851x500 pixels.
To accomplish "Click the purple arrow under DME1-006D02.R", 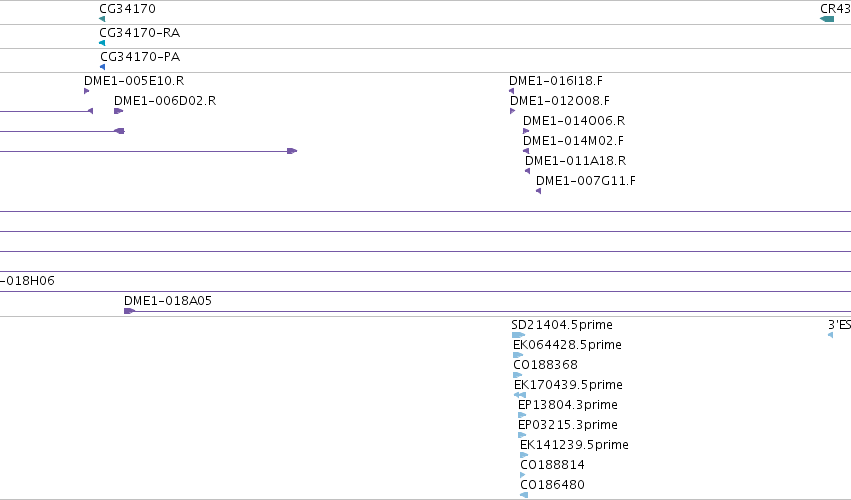I will tap(118, 111).
